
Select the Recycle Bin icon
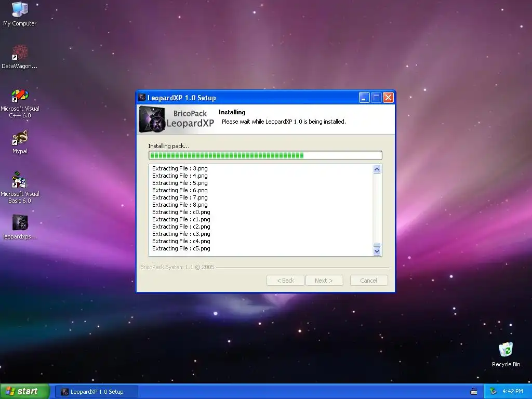point(506,355)
